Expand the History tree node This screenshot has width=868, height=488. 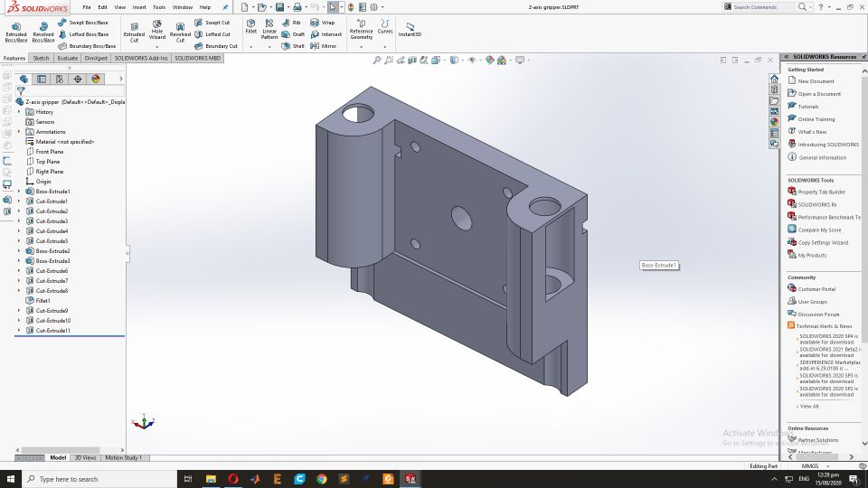click(19, 112)
